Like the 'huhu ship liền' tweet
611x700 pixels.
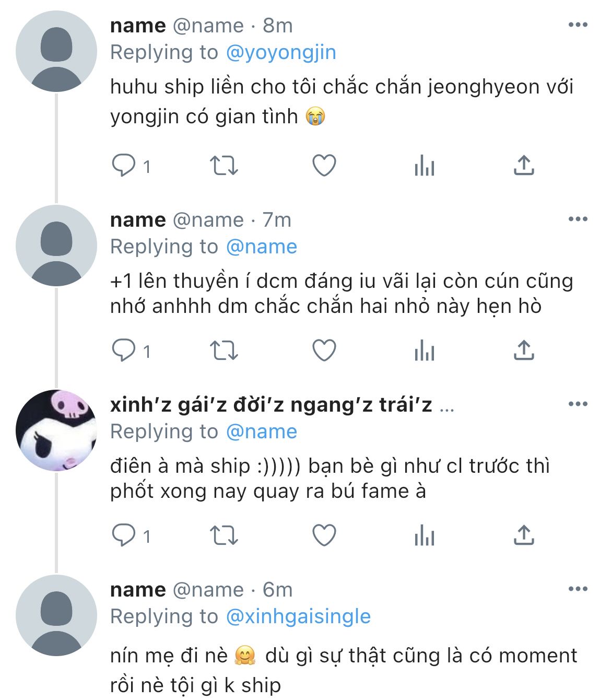pos(324,166)
